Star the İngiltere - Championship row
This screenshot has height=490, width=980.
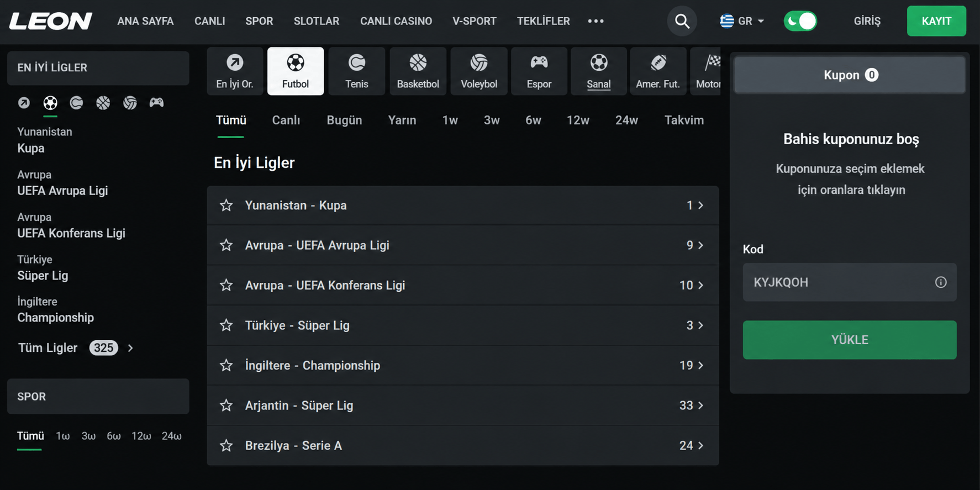226,365
